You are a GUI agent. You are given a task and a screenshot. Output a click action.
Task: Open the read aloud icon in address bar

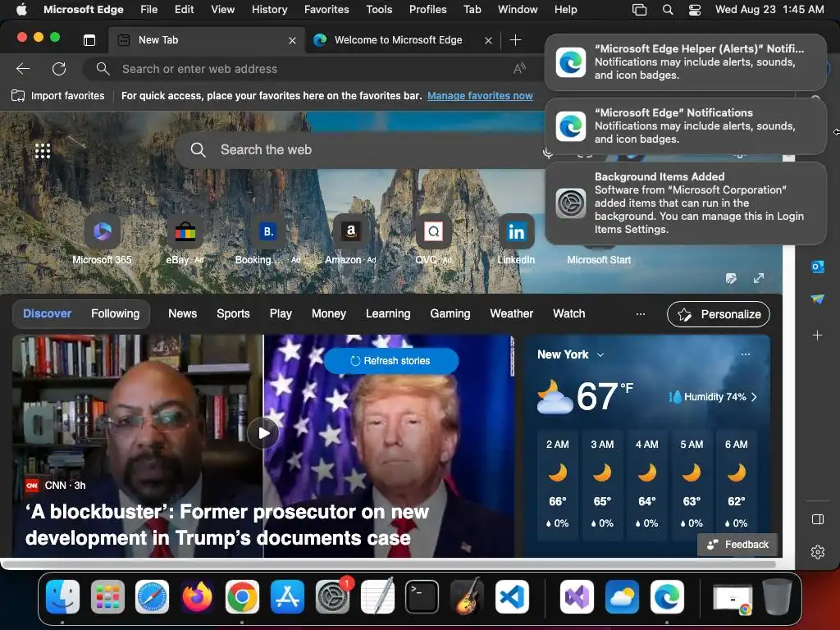click(x=519, y=69)
